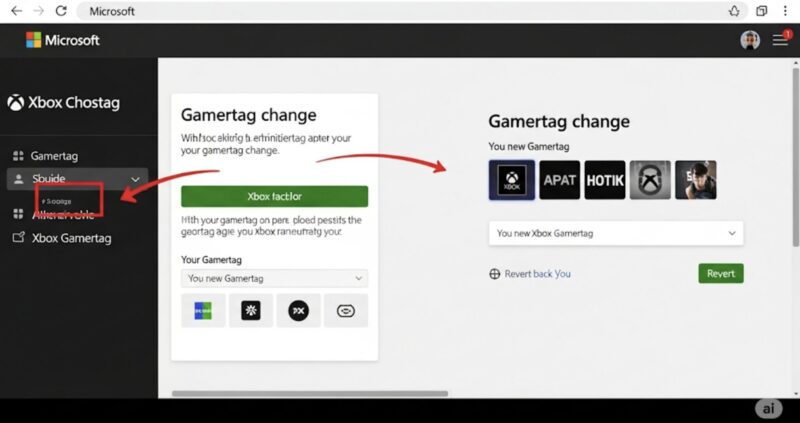
Task: Go back with the browser back arrow
Action: coord(16,11)
